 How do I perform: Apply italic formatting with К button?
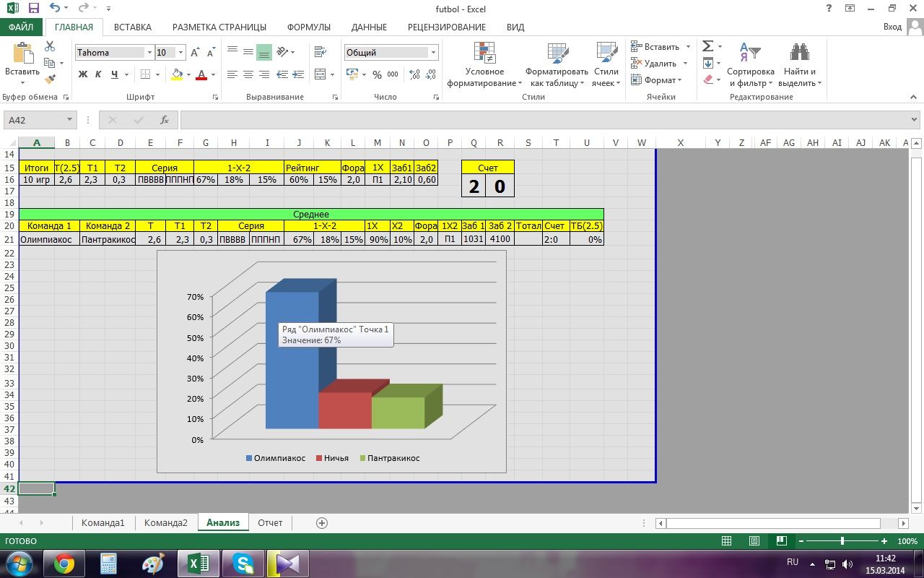click(x=99, y=74)
